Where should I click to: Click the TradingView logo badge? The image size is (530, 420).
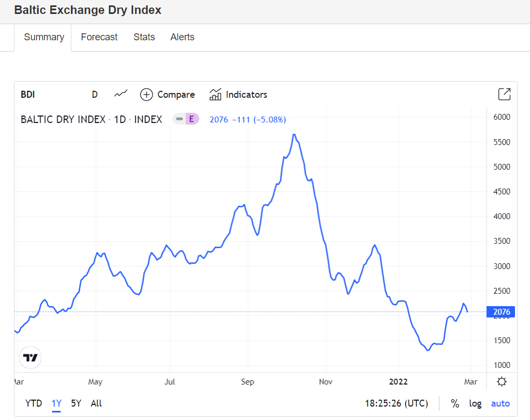(31, 357)
